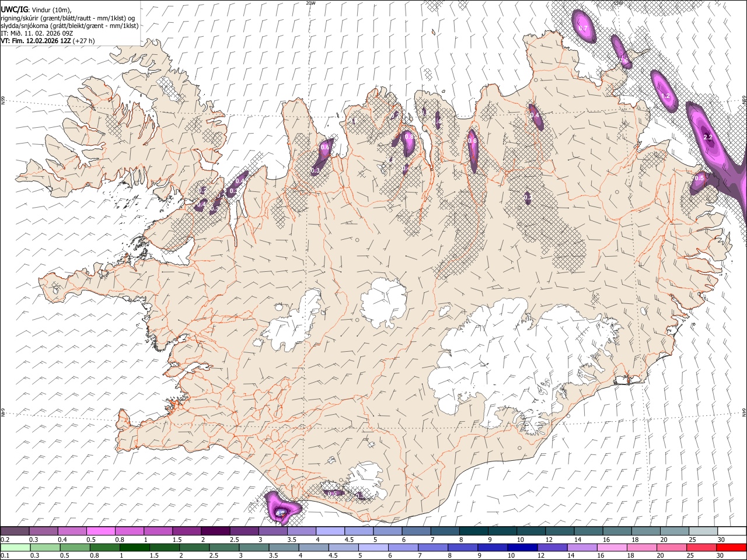Click the 'VT: Fim. 12.02.2026 12Z' valid time line
Viewport: 747px width, 560px height.
pyautogui.click(x=47, y=41)
